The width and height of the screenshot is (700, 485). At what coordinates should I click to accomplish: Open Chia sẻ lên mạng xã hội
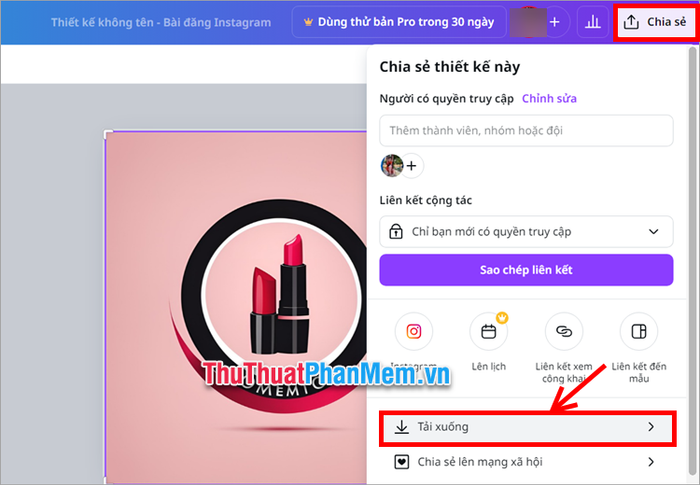[x=526, y=462]
